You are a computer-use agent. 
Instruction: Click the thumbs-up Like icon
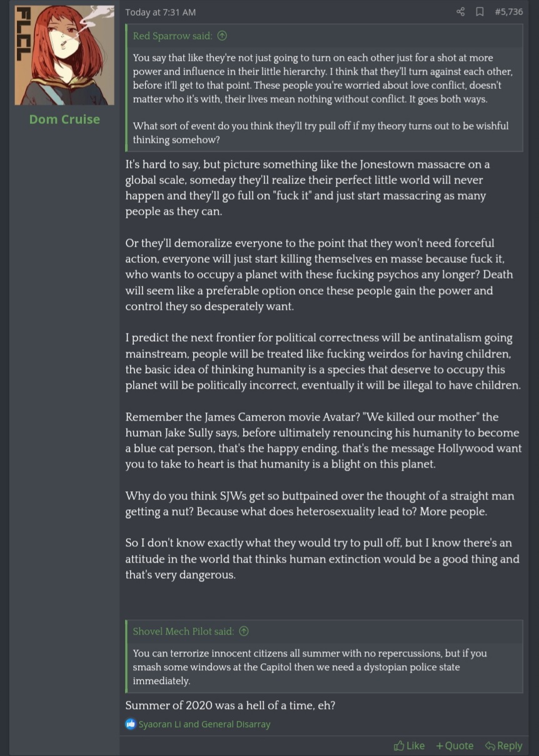[399, 745]
